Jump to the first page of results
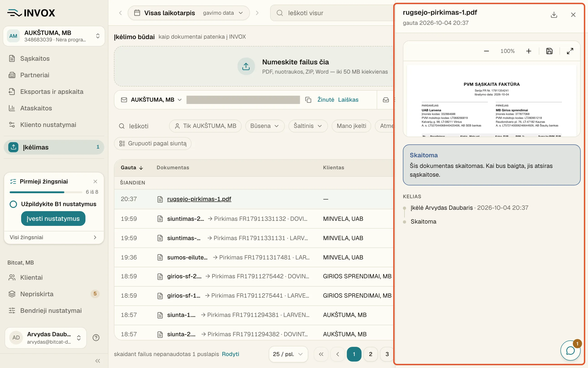Screen dimensions: 588x368 [x=321, y=354]
